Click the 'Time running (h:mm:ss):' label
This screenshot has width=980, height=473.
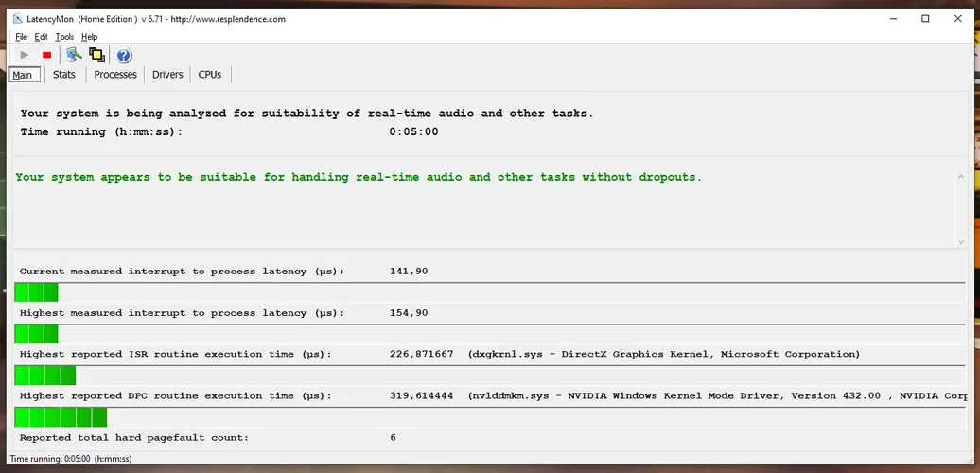102,131
